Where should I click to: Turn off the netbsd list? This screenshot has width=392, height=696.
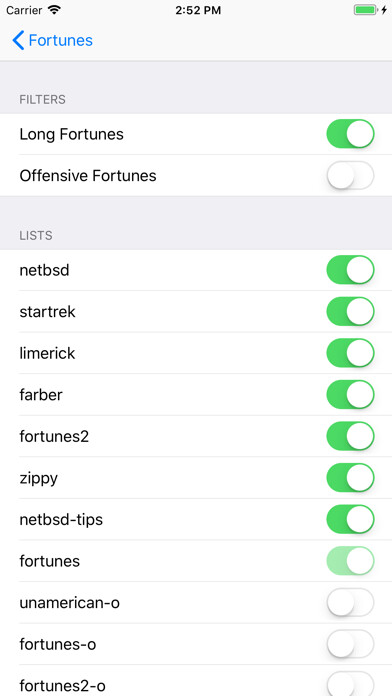350,269
